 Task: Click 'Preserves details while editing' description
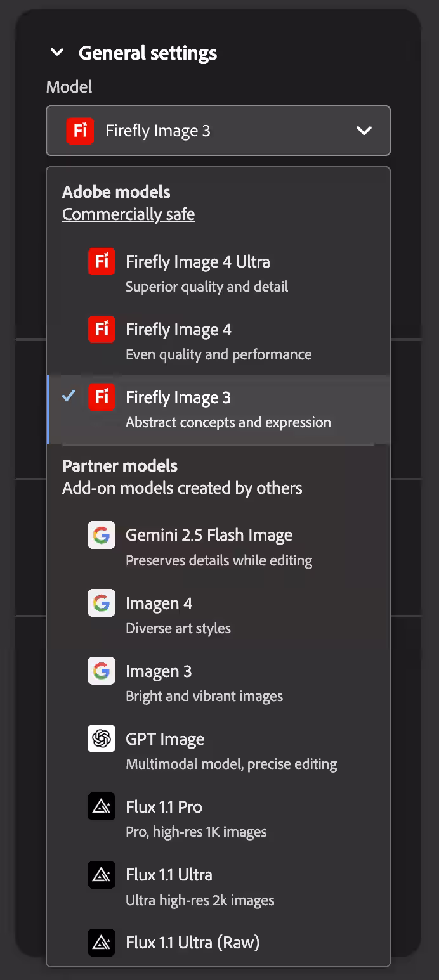tap(219, 560)
